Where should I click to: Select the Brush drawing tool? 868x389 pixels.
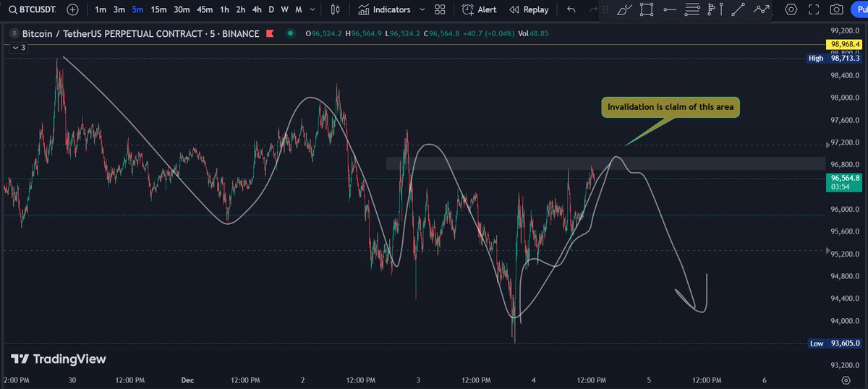click(x=624, y=9)
